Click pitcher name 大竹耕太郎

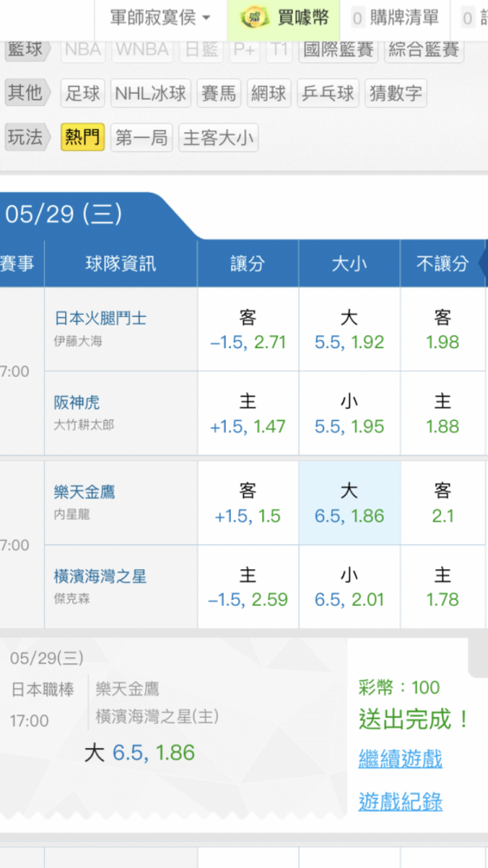[x=84, y=425]
